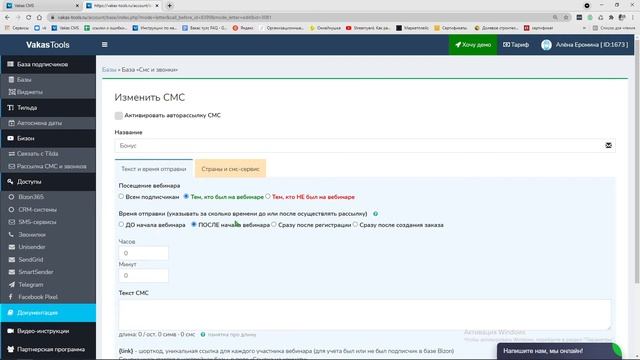
Task: Select Сразу после создания заказа radio
Action: coord(355,224)
